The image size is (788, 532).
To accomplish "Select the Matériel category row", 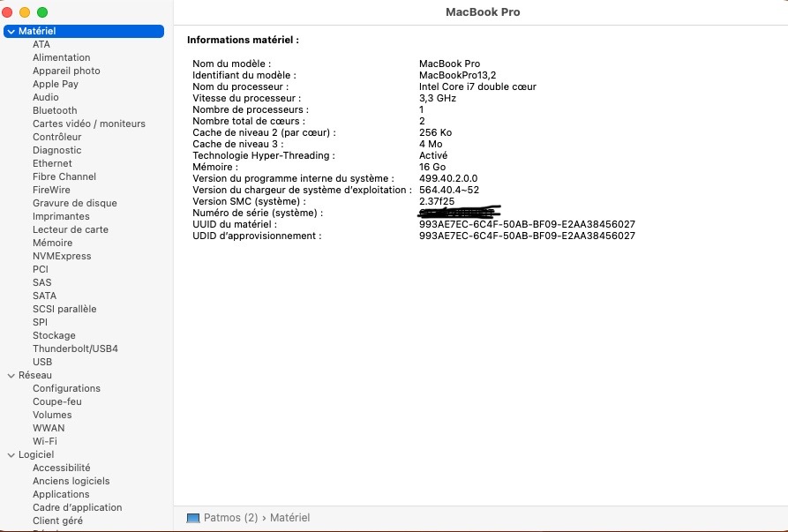I will [84, 31].
